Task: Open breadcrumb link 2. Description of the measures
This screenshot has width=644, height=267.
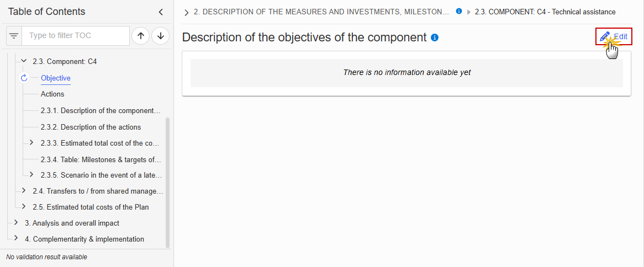Action: point(321,12)
